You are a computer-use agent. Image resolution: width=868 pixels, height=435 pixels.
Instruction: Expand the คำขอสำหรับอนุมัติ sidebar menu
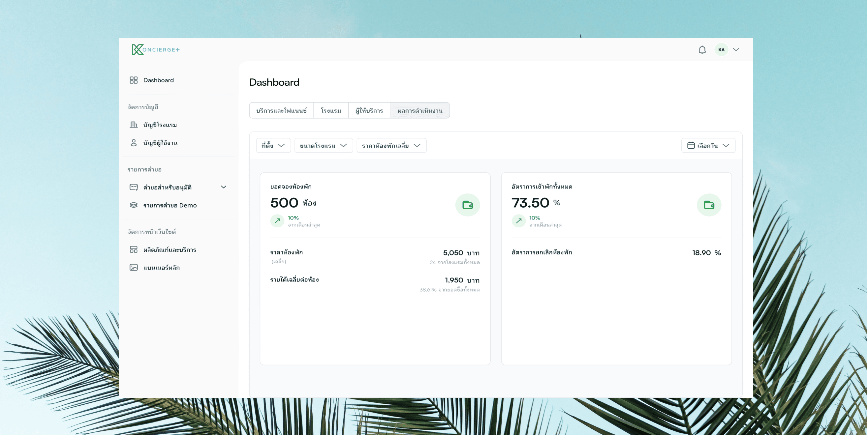click(223, 187)
